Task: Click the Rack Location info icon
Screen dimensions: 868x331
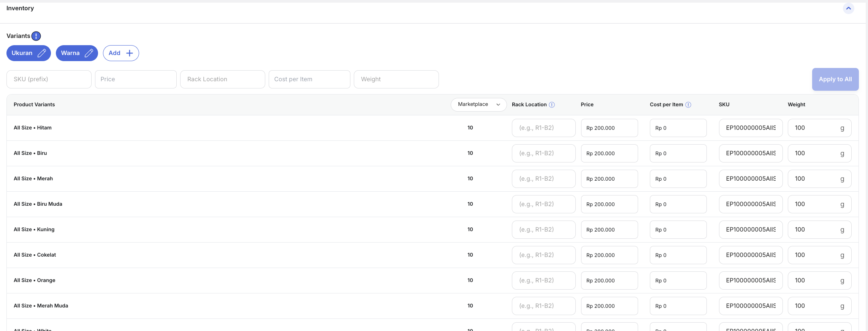Action: (x=552, y=105)
